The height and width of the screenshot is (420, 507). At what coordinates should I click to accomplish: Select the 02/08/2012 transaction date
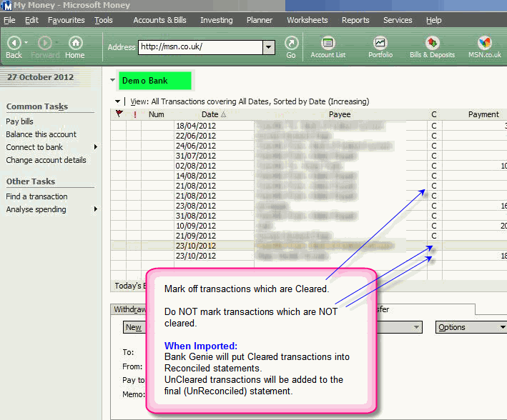tap(196, 166)
